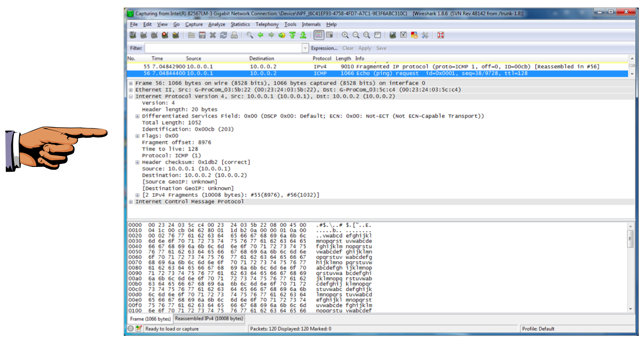
Task: Open the Internals menu
Action: (311, 24)
